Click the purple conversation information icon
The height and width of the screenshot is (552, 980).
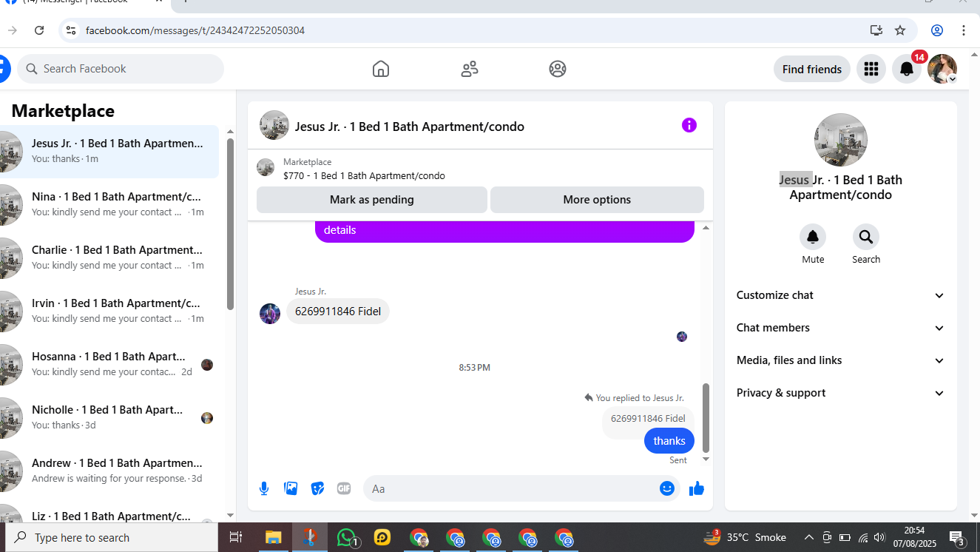coord(689,125)
